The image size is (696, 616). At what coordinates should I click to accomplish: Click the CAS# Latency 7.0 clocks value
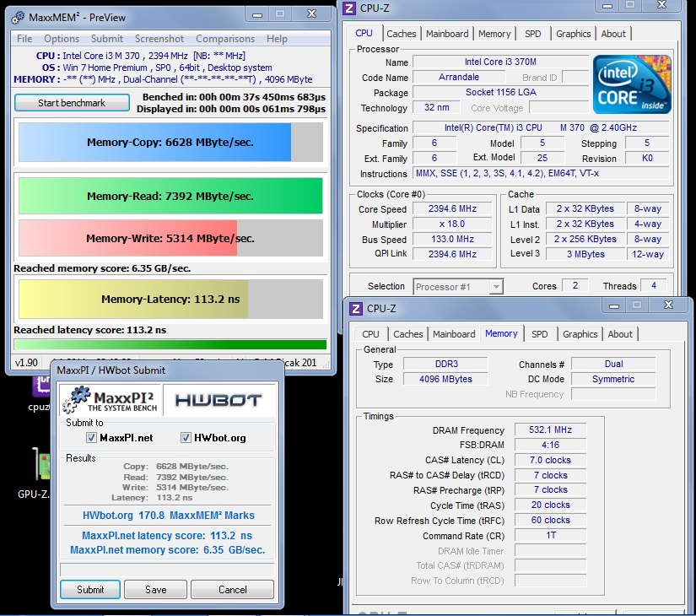550,460
